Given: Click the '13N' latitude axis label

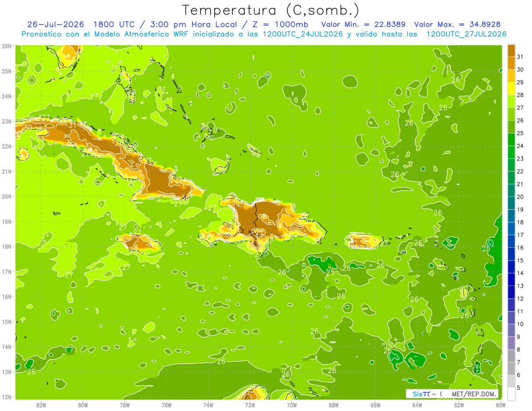Looking at the screenshot, I should [6, 372].
